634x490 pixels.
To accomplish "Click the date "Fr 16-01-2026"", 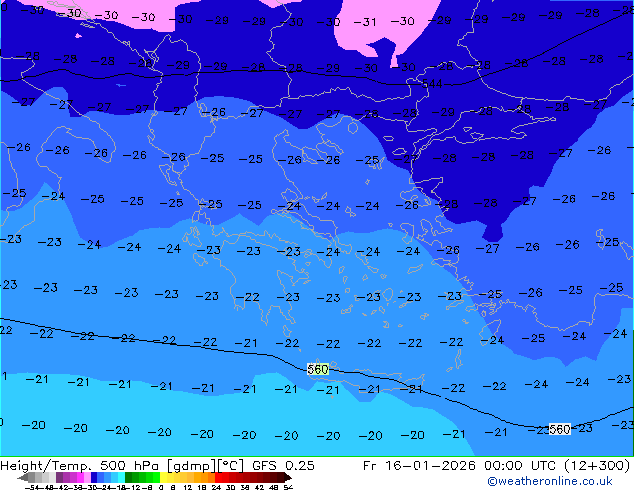I will click(419, 466).
